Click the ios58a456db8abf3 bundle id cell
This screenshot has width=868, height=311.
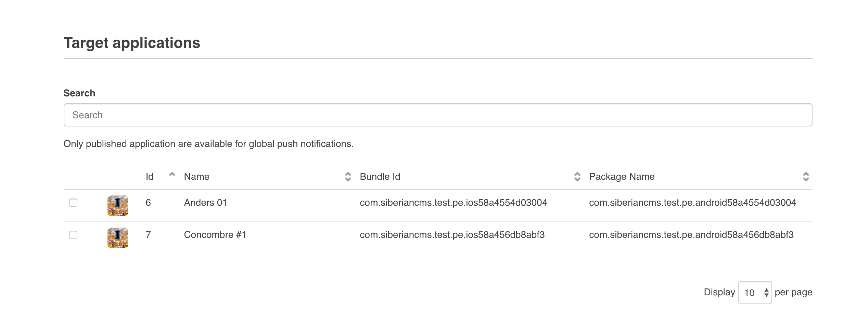(x=452, y=235)
